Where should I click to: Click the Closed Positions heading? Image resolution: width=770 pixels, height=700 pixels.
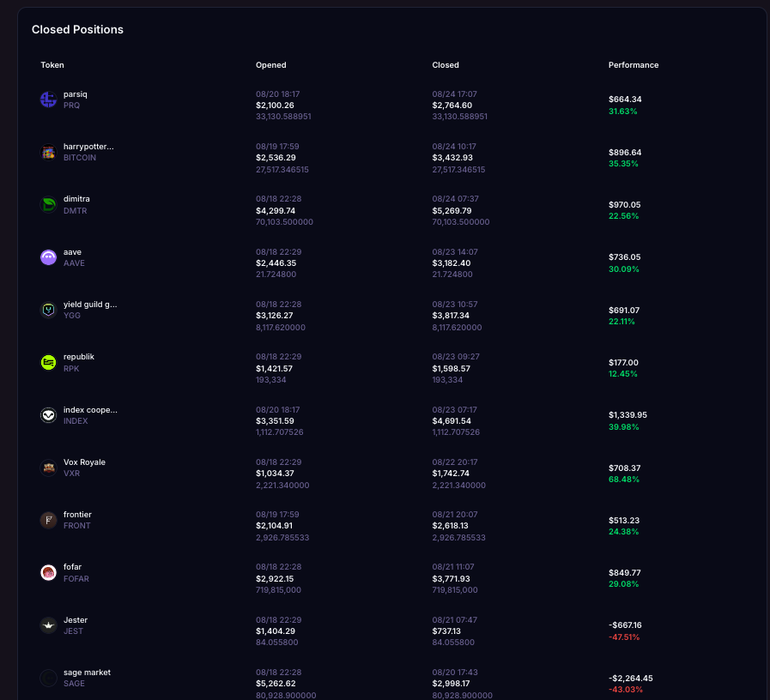[x=77, y=29]
